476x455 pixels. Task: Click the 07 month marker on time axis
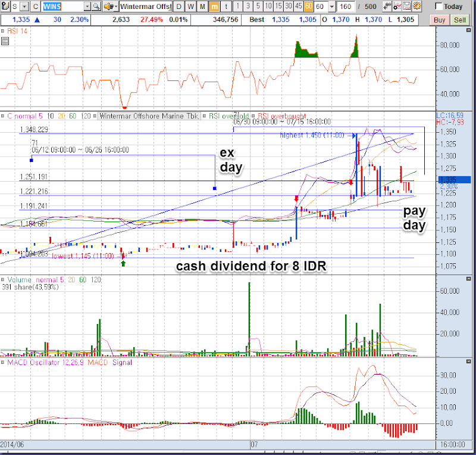(x=254, y=444)
